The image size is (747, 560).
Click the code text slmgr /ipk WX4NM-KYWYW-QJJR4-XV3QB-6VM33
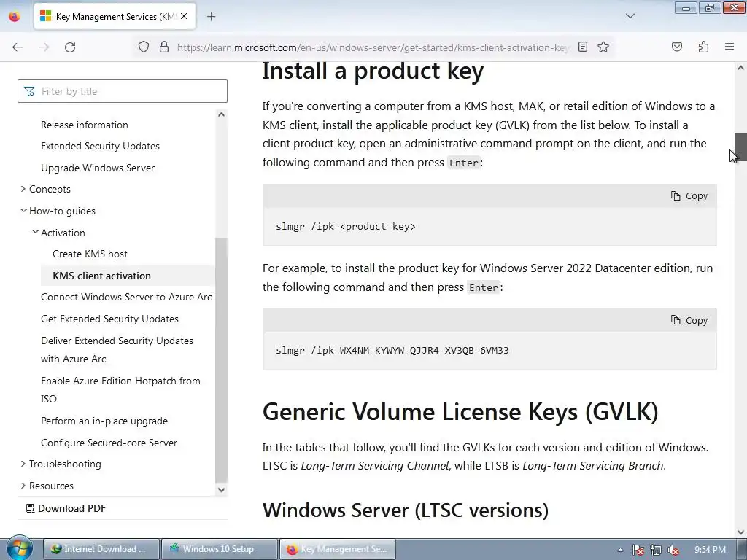pos(392,351)
